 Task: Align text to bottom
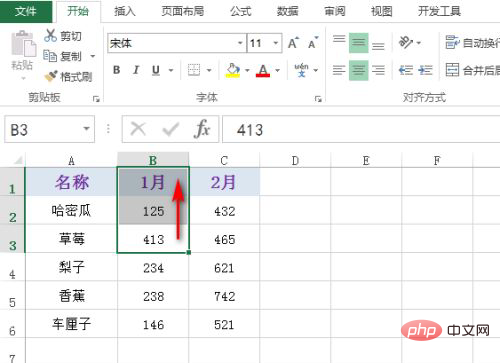pyautogui.click(x=378, y=46)
